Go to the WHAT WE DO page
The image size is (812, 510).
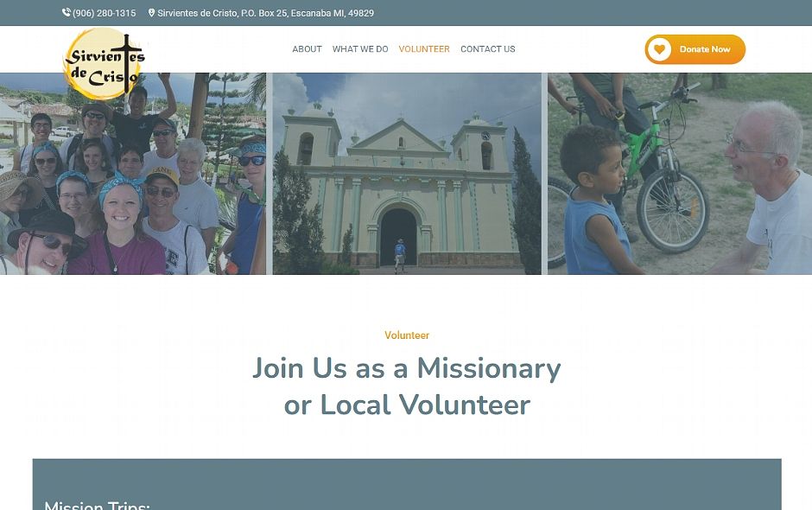coord(360,49)
